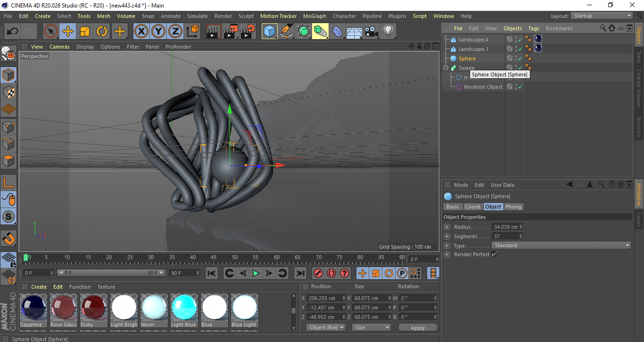The width and height of the screenshot is (644, 342).
Task: Activate the Move tool
Action: pyautogui.click(x=68, y=32)
